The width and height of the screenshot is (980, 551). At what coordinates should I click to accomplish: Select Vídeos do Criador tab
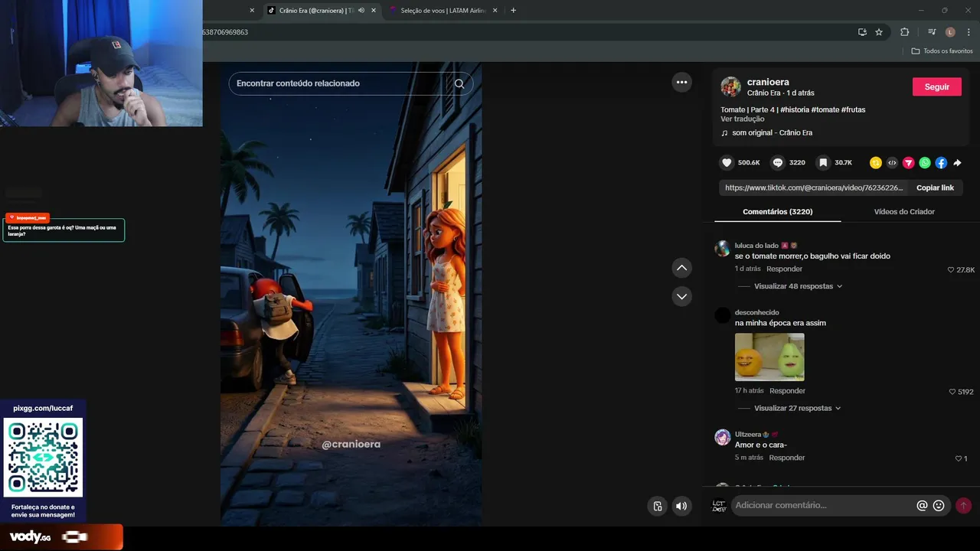tap(904, 212)
